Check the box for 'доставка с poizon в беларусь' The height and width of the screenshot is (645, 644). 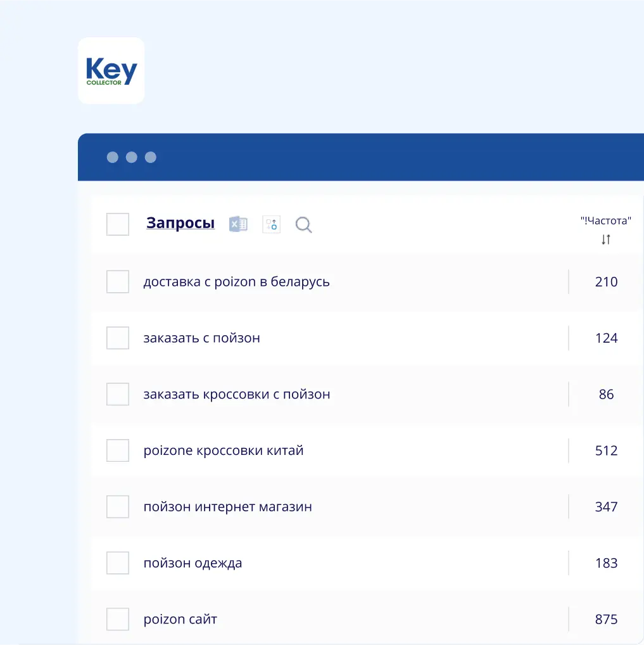click(118, 281)
